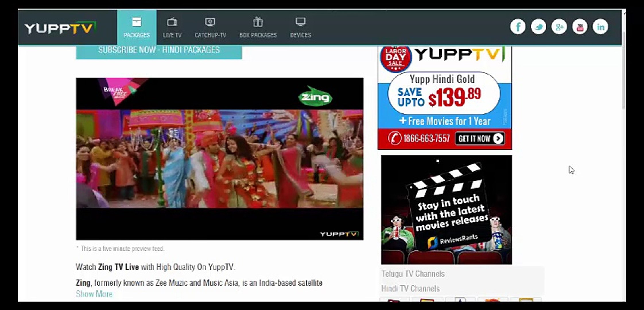This screenshot has width=644, height=310.
Task: Open the Devices navigation tab
Action: click(x=300, y=28)
